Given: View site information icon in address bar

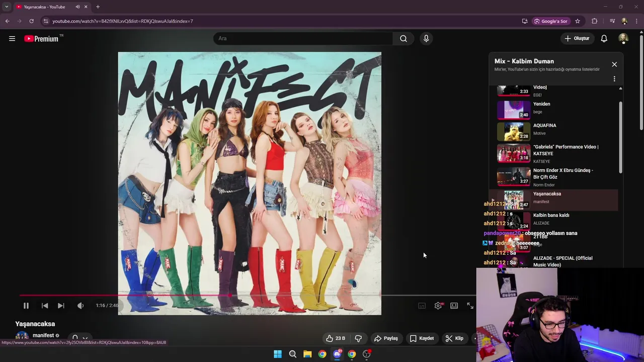Looking at the screenshot, I should pos(46,21).
